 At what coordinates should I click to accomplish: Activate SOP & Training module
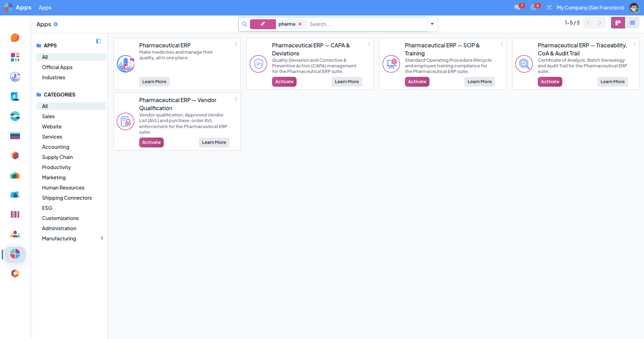[x=417, y=82]
